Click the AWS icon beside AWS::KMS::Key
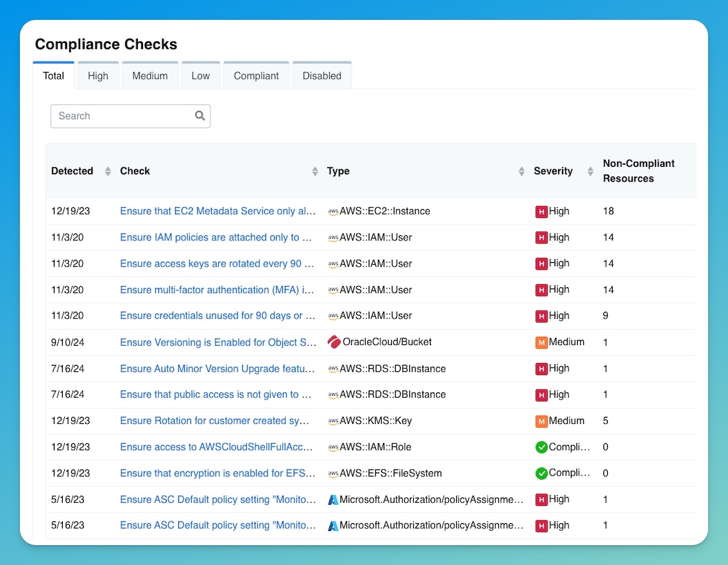 coord(333,421)
